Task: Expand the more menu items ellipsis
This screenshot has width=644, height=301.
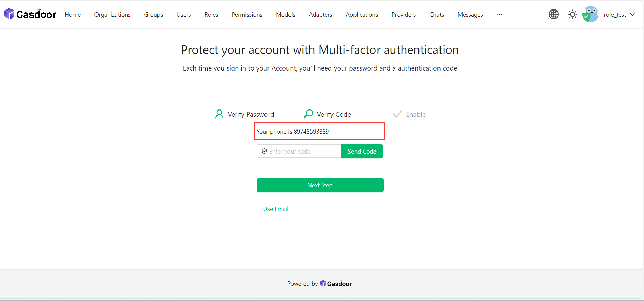Action: coord(499,15)
